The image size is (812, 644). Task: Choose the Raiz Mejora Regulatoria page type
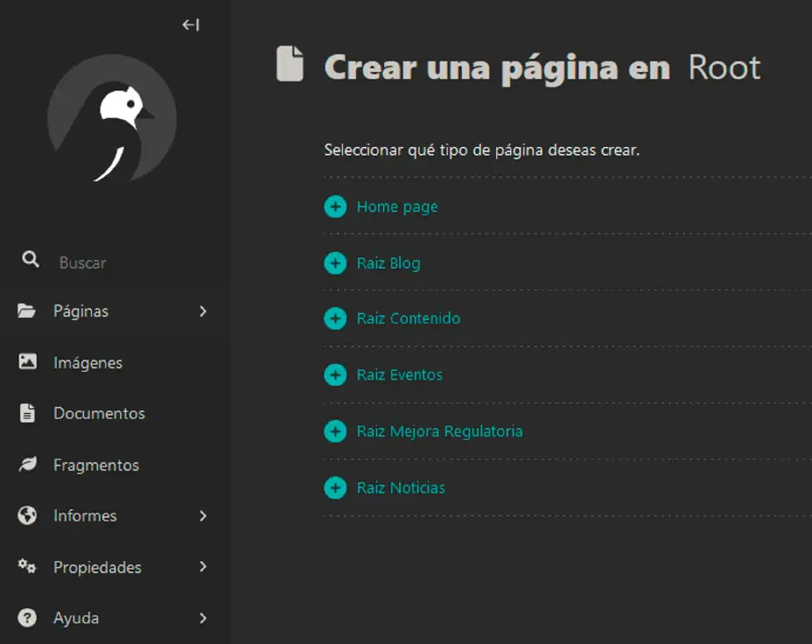[x=439, y=431]
